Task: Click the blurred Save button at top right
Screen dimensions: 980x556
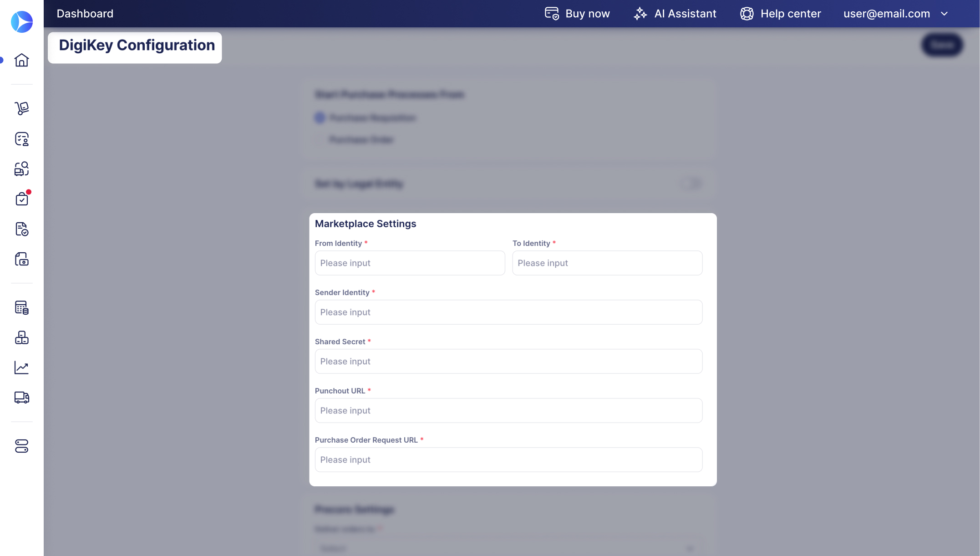Action: (942, 45)
